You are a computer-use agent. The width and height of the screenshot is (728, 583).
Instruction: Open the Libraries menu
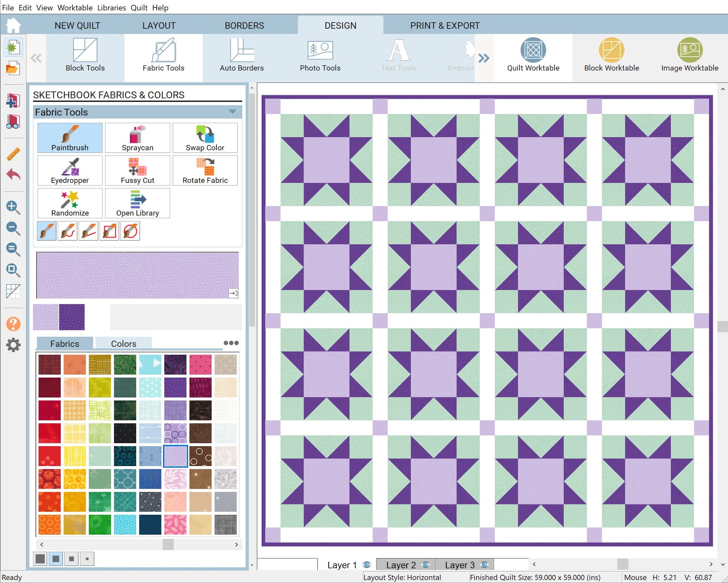111,7
